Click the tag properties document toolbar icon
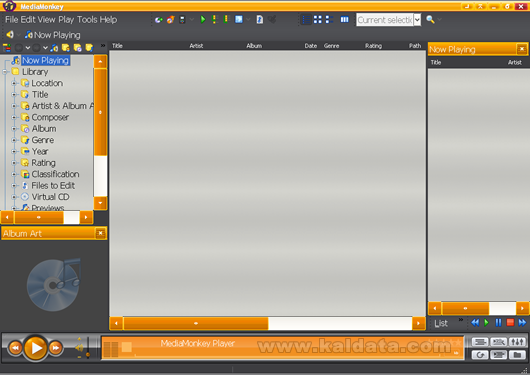Viewport: 530px width, 375px height. (259, 20)
